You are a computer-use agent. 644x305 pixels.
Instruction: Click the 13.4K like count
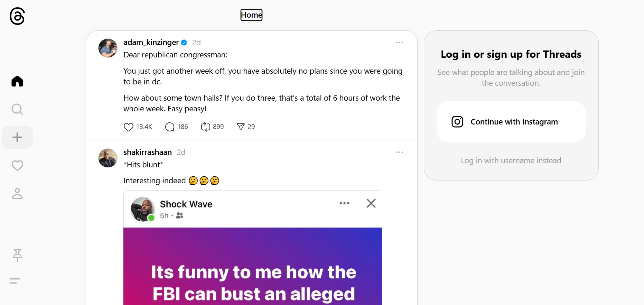pos(144,127)
